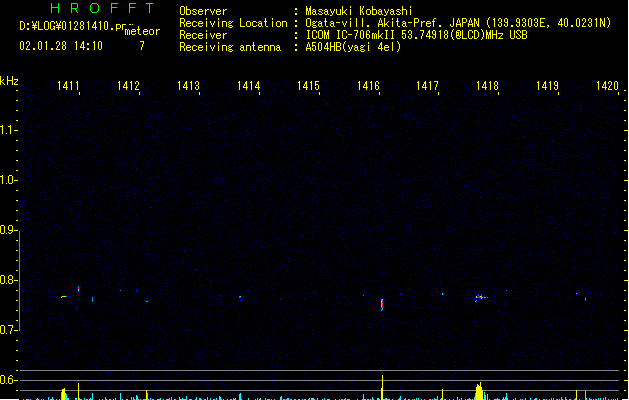Click the 1417 time axis marker
629x400 pixels.
click(427, 86)
